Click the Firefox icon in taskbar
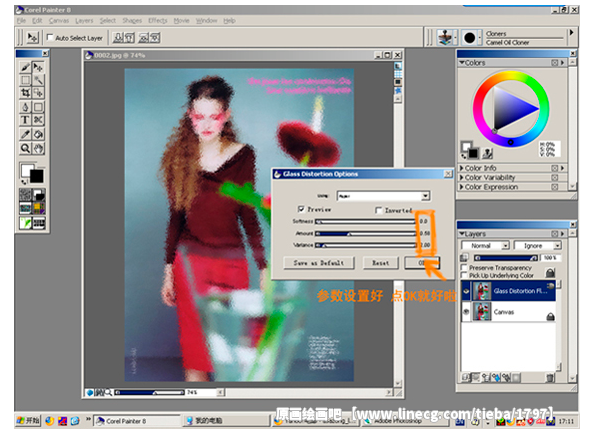Screen dimensions: 594x433 click(50, 420)
